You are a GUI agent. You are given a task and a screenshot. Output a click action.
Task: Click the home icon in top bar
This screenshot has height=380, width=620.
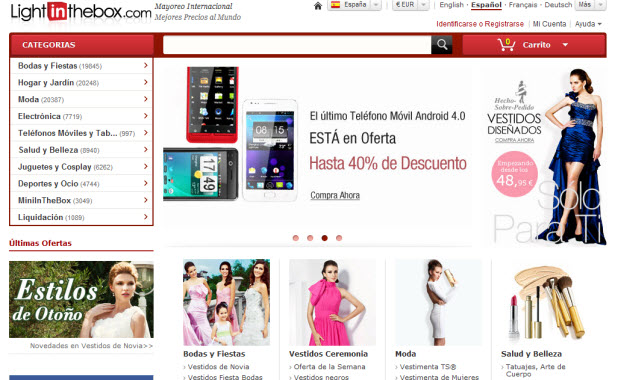click(x=318, y=6)
